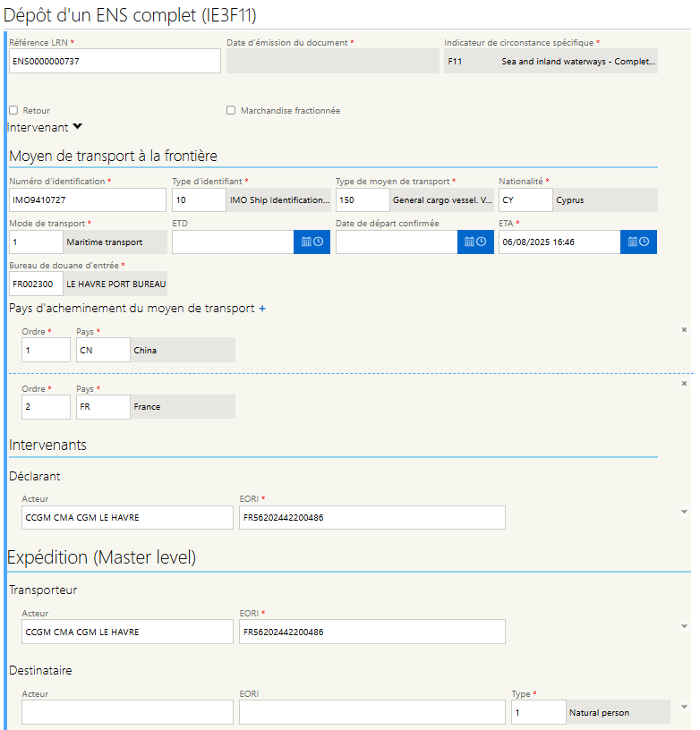This screenshot has width=700, height=730.
Task: Click the Expédition (Master level) heading
Action: tap(101, 557)
